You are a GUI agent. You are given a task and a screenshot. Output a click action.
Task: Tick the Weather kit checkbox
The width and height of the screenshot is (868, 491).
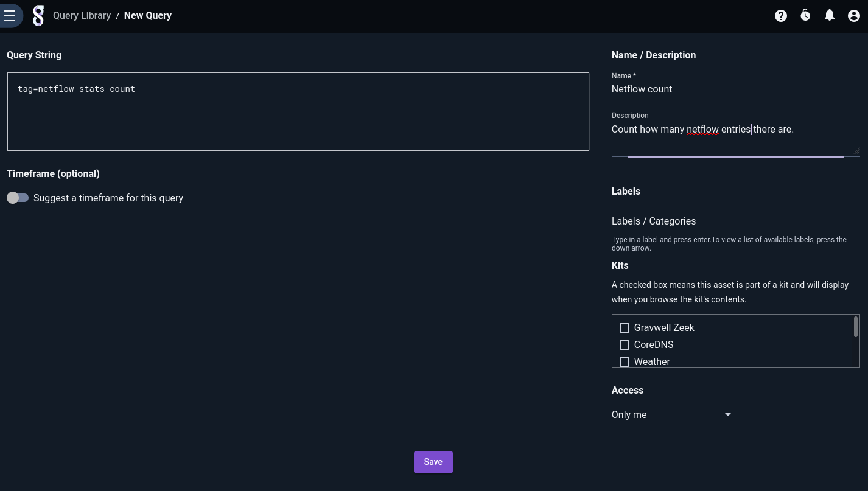click(x=624, y=362)
